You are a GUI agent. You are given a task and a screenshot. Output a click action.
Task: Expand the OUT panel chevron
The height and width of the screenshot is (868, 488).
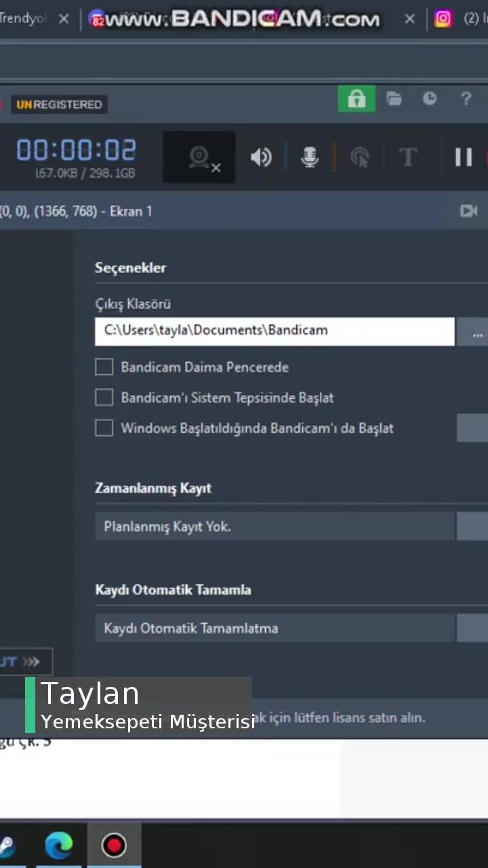click(30, 661)
